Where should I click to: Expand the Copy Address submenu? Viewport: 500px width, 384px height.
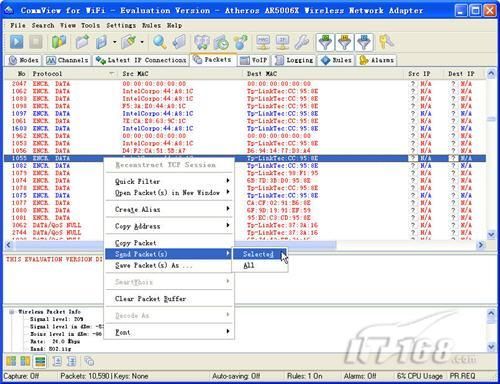pos(169,226)
